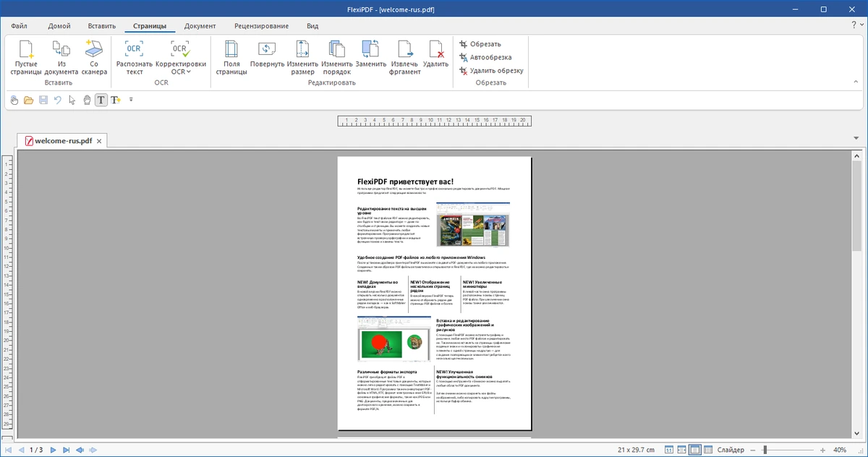
Task: Go to first page button
Action: coord(8,450)
